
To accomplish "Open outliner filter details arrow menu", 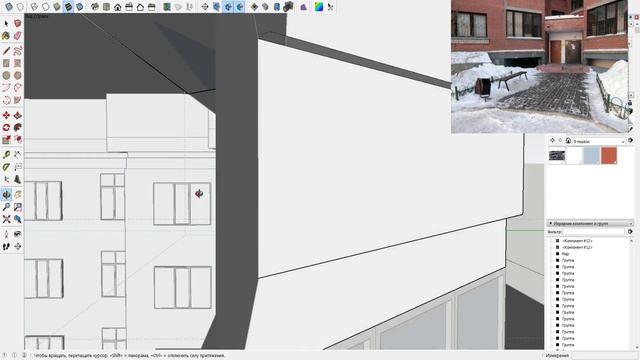I will [631, 231].
